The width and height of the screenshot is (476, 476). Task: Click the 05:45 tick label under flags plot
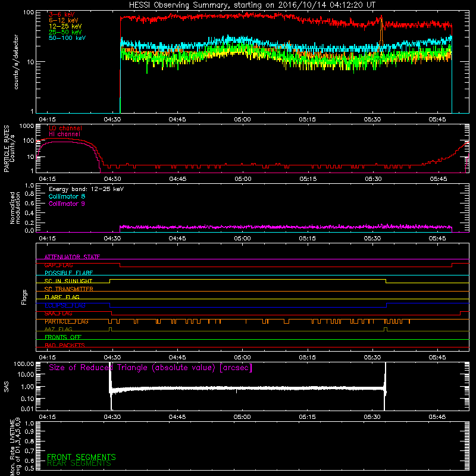pyautogui.click(x=437, y=358)
